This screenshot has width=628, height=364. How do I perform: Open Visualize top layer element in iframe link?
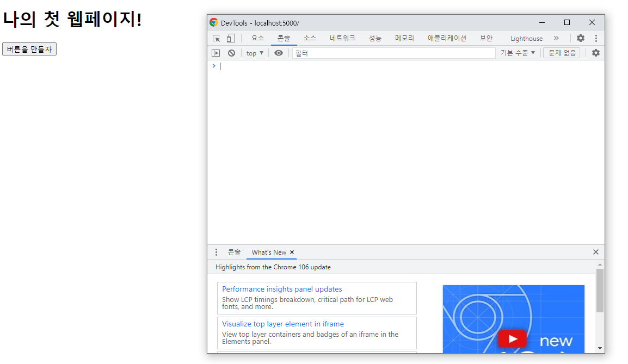283,324
